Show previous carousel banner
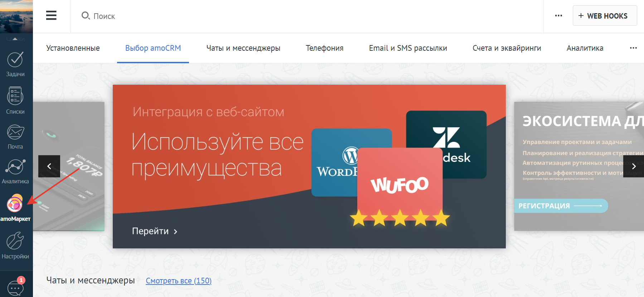Viewport: 644px width, 297px height. [49, 166]
